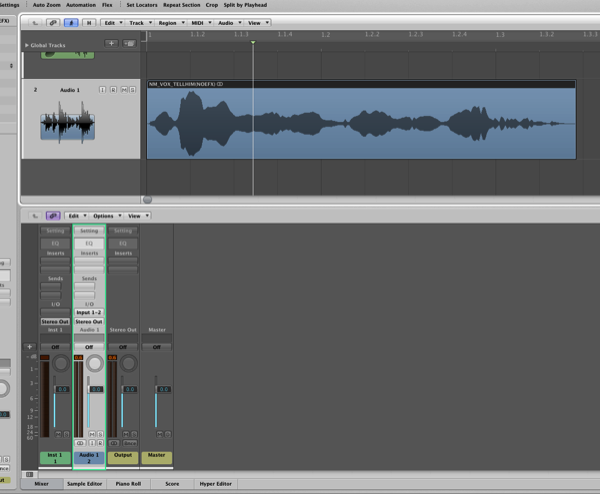The image size is (600, 494).
Task: Solo the Audio 1 track in arrange header
Action: pos(132,90)
